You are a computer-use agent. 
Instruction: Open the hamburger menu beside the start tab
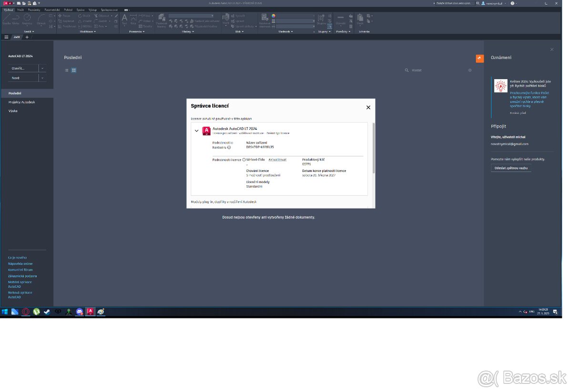pos(6,37)
